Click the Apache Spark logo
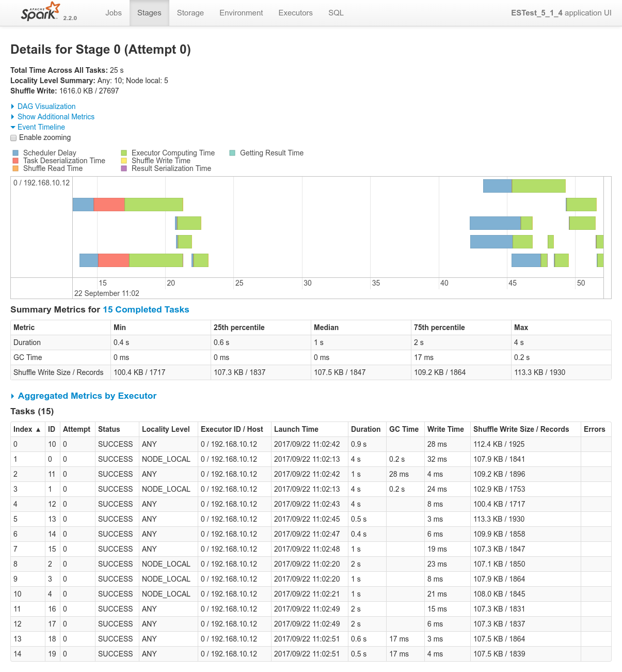 pyautogui.click(x=41, y=12)
